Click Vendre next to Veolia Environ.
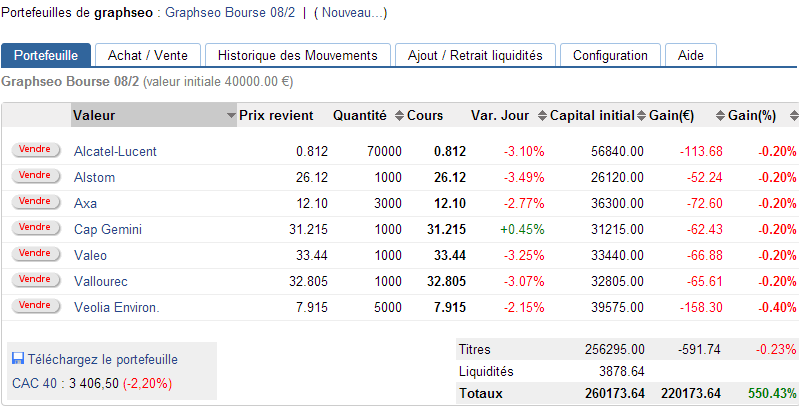 [35, 306]
